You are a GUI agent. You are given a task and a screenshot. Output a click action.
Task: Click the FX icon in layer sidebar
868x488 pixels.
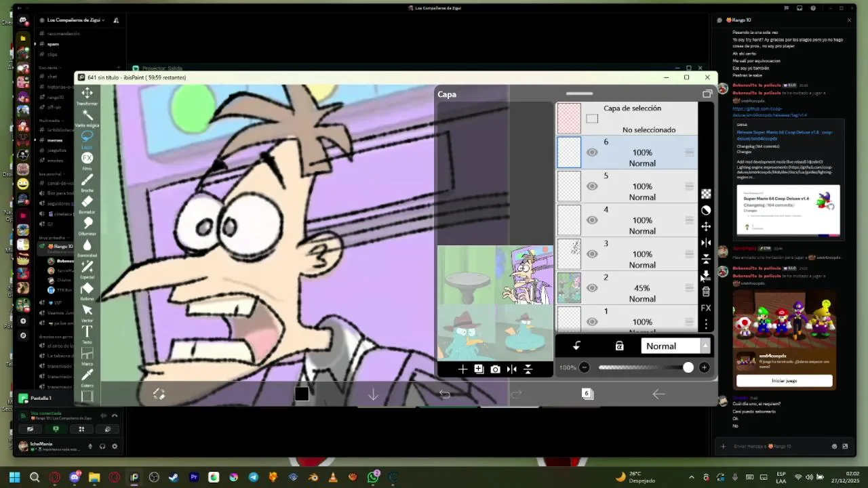click(x=706, y=308)
